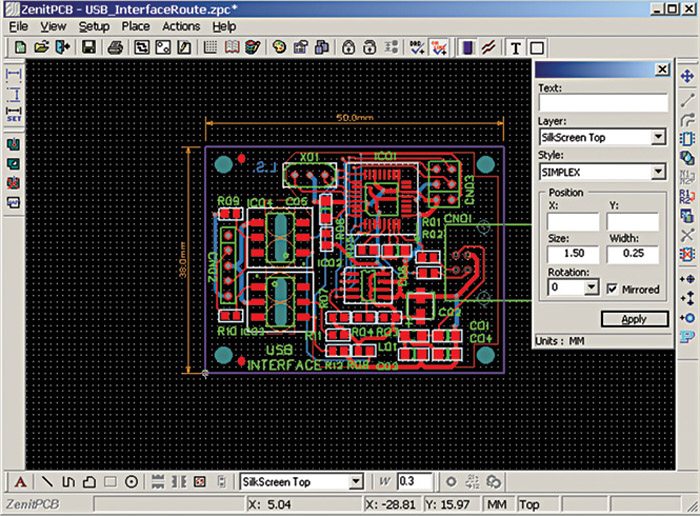700x516 pixels.
Task: Select the red text tool in bottom toolbar
Action: (x=20, y=482)
